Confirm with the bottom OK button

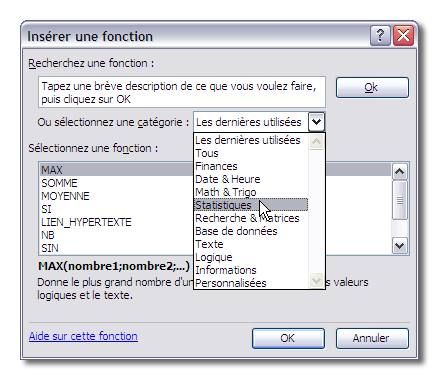pos(288,338)
